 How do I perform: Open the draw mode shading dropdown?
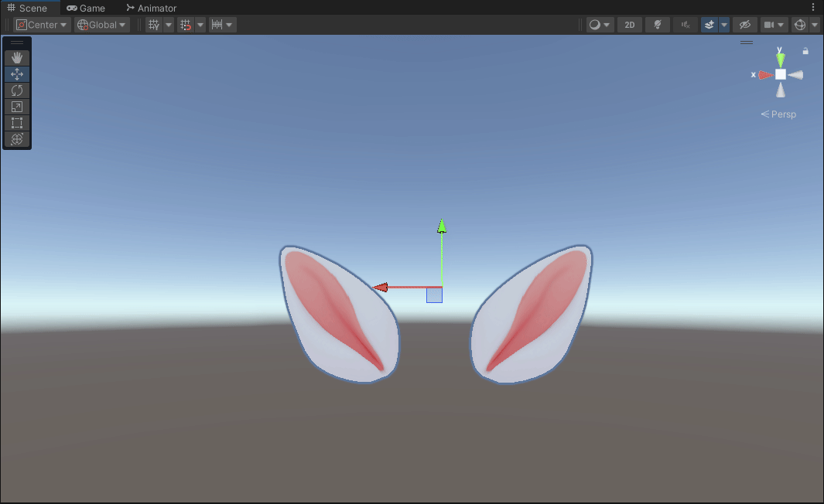point(600,25)
